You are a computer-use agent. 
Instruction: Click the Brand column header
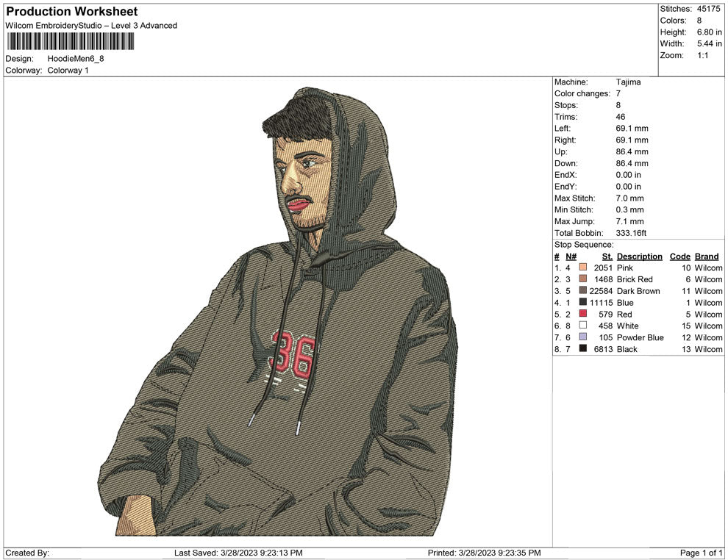[x=706, y=256]
